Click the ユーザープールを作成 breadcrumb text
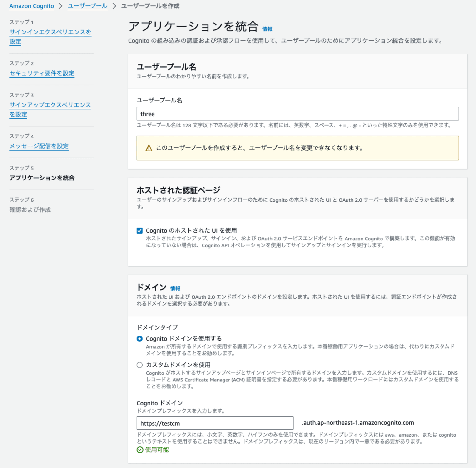The height and width of the screenshot is (468, 476). (x=150, y=6)
